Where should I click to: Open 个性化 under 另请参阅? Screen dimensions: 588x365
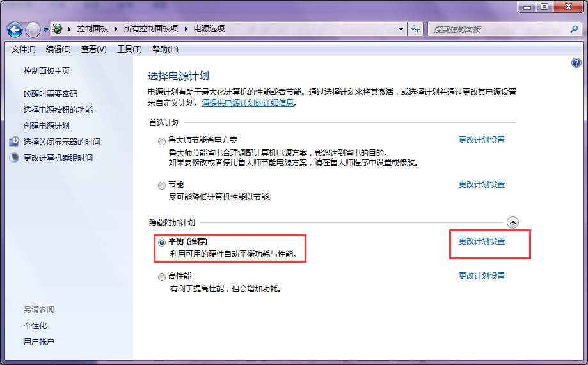pyautogui.click(x=35, y=325)
